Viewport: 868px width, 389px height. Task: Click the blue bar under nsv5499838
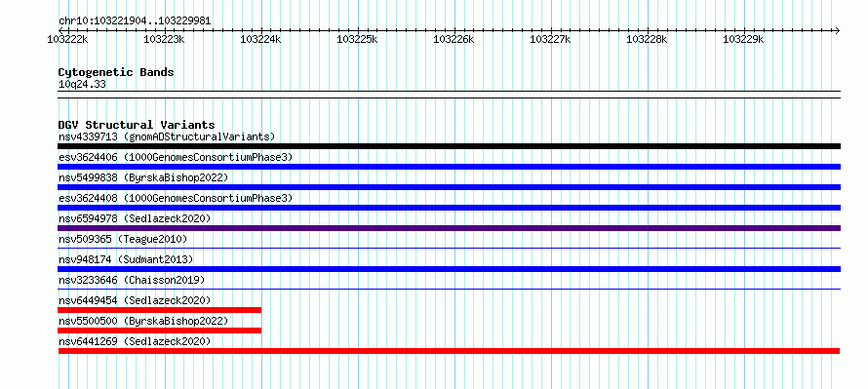click(x=449, y=187)
